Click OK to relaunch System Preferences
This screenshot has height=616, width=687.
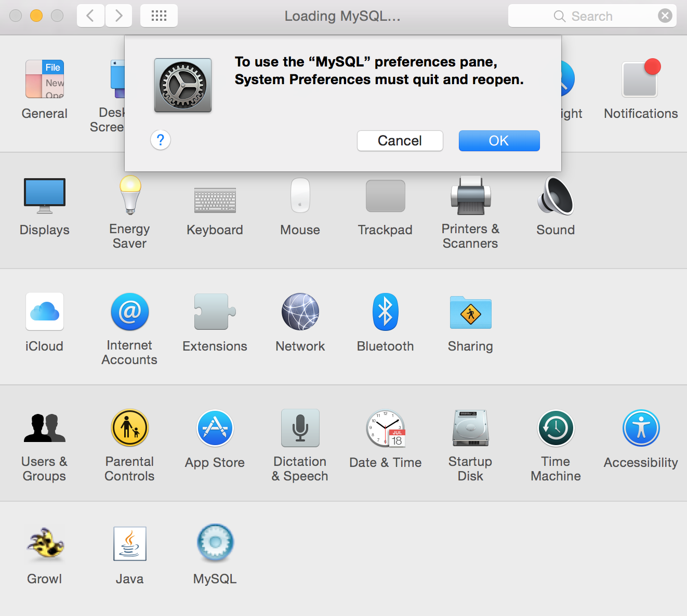498,140
